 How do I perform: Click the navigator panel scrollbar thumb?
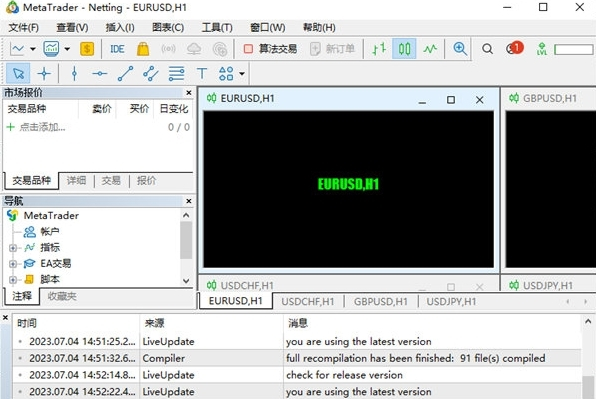click(186, 240)
